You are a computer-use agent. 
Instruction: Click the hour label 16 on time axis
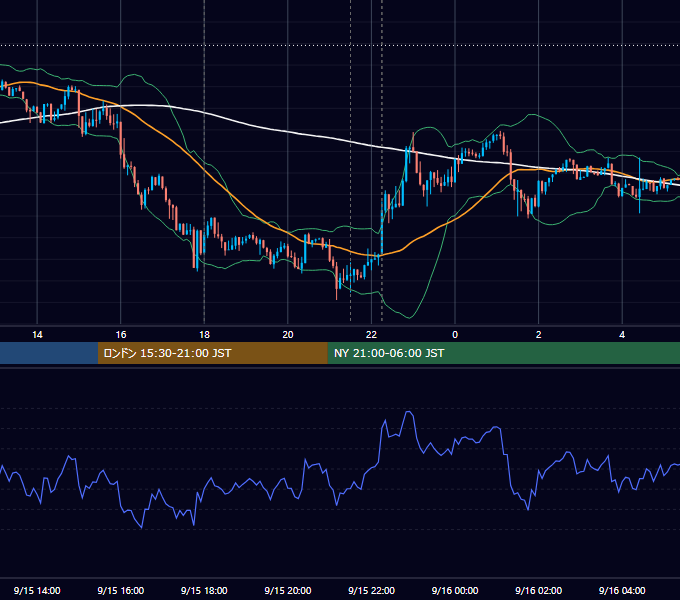coord(121,335)
